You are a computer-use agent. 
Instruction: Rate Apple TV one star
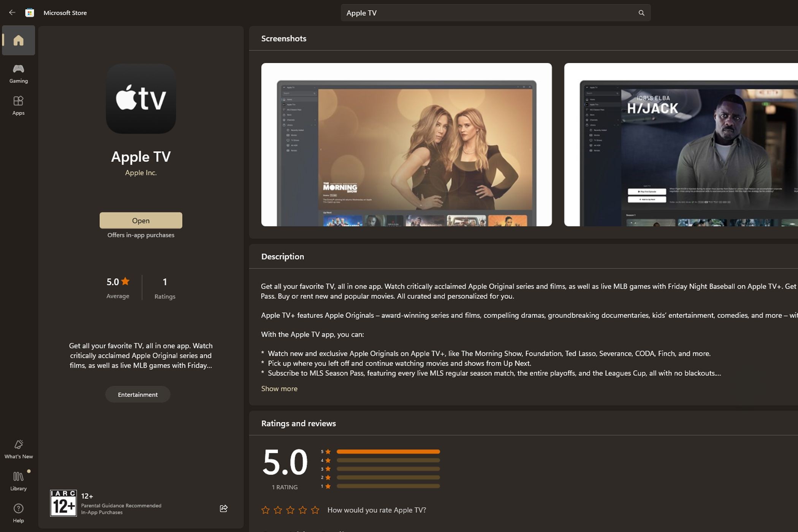coord(265,510)
